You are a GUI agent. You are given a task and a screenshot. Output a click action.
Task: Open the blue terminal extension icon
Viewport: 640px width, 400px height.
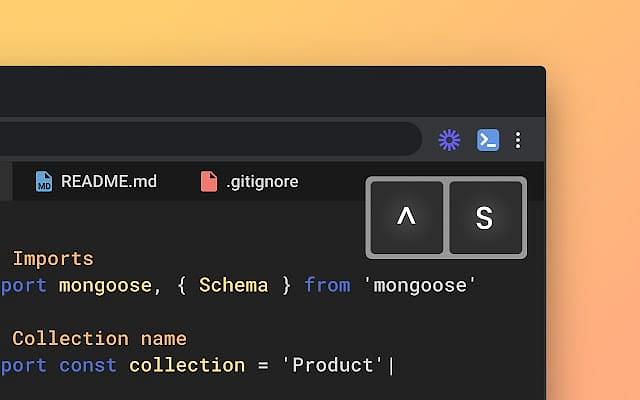488,140
